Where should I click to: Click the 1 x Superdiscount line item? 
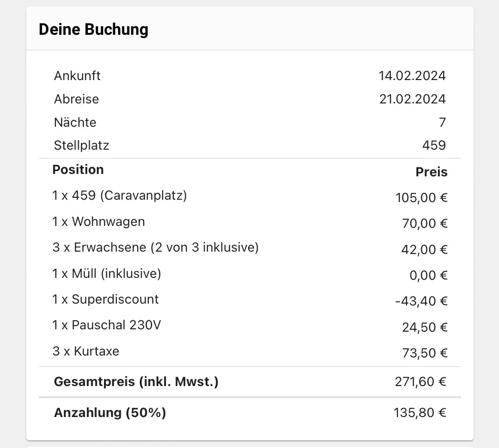pyautogui.click(x=105, y=299)
